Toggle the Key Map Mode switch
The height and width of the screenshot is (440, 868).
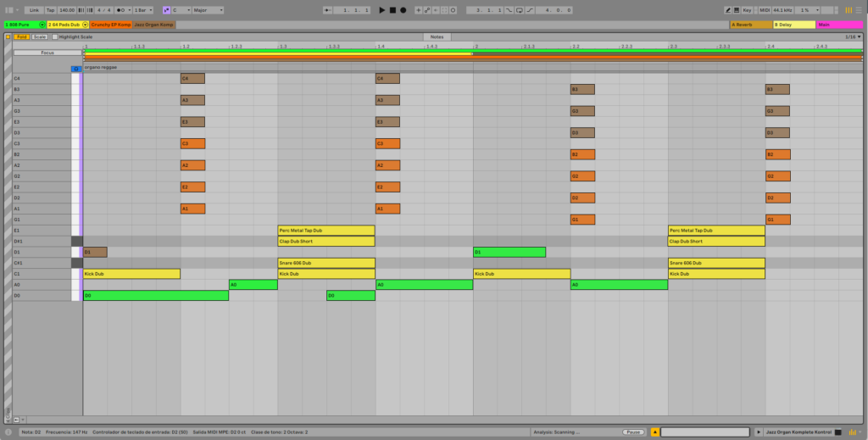[748, 10]
